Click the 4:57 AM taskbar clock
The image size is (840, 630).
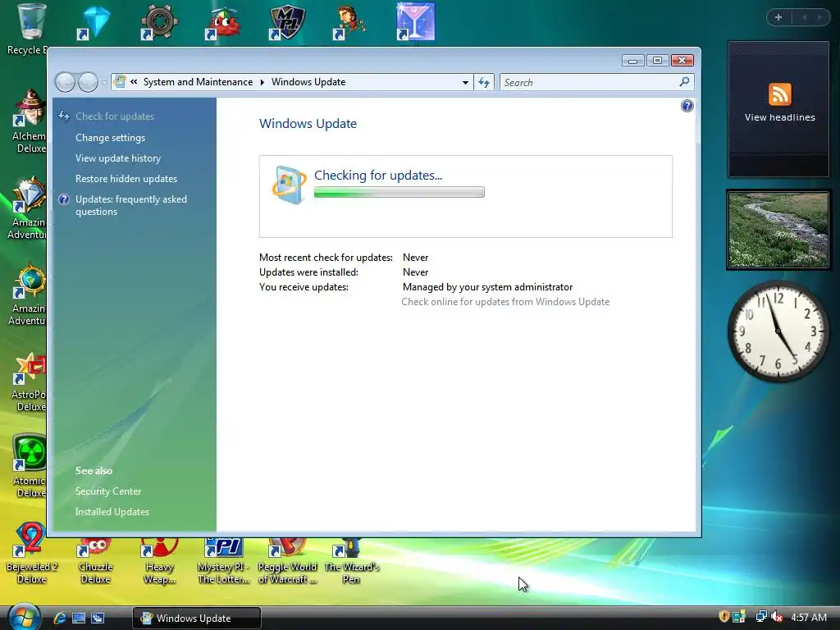tap(808, 617)
